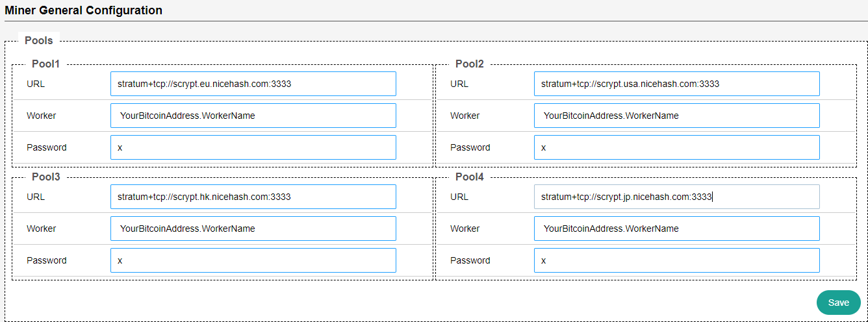Click the Pool1 group title
The height and width of the screenshot is (322, 868).
[45, 64]
